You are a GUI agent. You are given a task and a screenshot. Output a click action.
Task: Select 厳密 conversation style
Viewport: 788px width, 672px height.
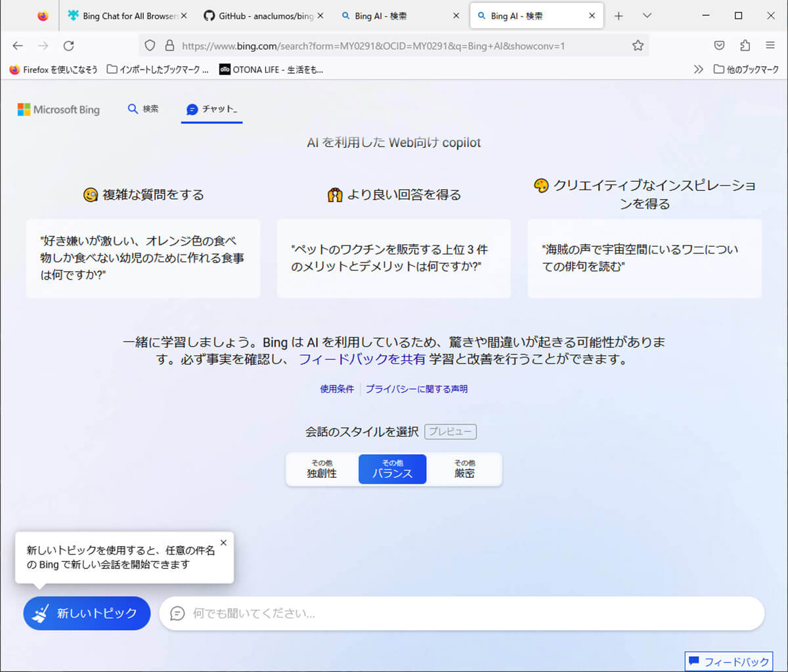[x=464, y=469]
